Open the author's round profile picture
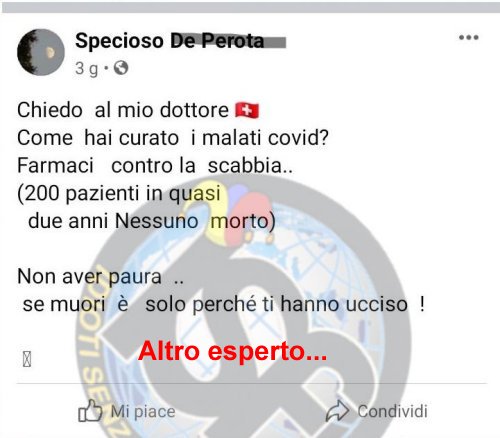 41,52
